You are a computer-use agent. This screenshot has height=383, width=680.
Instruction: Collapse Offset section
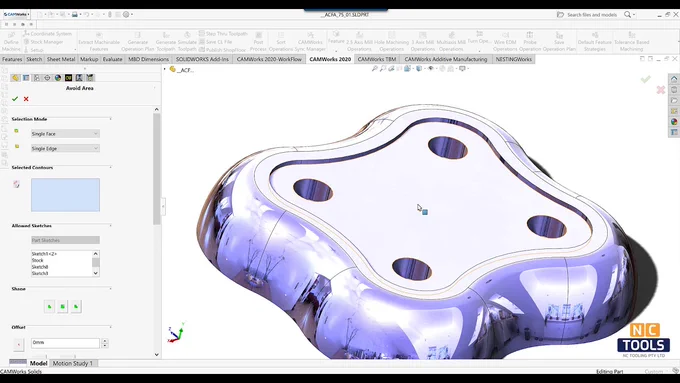(x=111, y=327)
